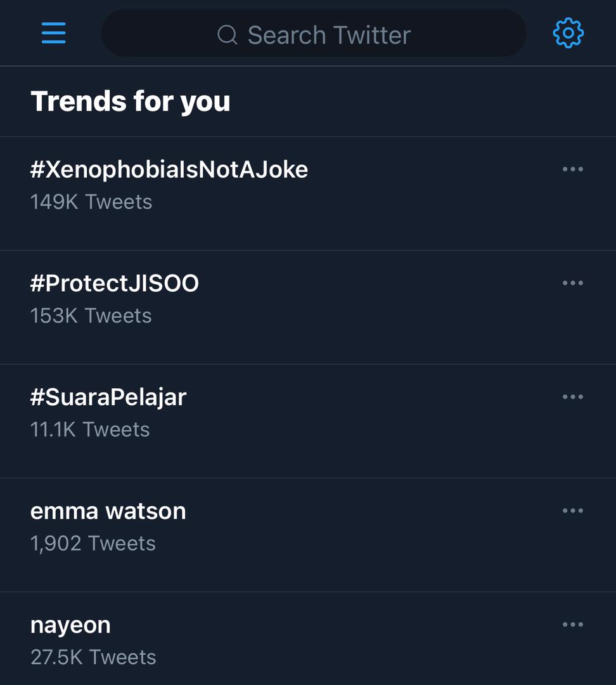Image resolution: width=616 pixels, height=685 pixels.
Task: Click the 149K Tweets count
Action: [x=91, y=202]
